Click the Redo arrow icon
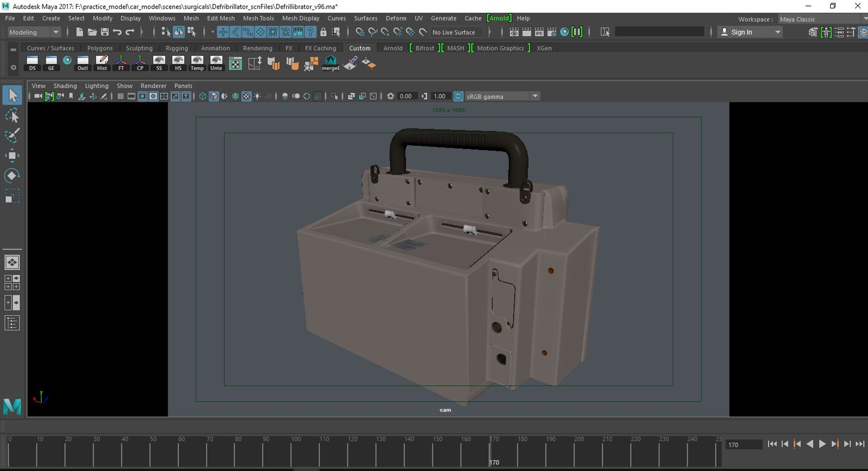Viewport: 868px width, 471px height. pos(130,32)
